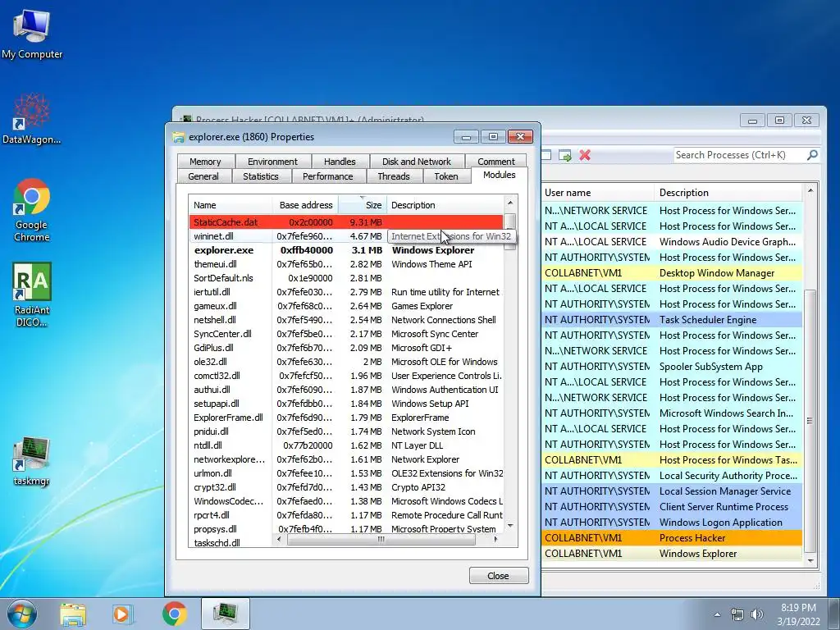The image size is (840, 630).
Task: Launch Google Chrome desktop shortcut
Action: (x=32, y=210)
